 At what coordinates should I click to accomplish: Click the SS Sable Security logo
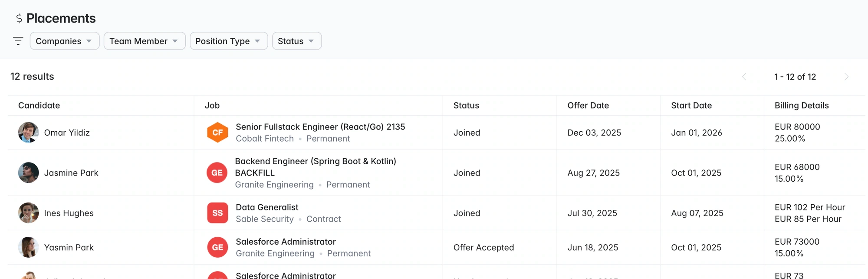pos(217,213)
